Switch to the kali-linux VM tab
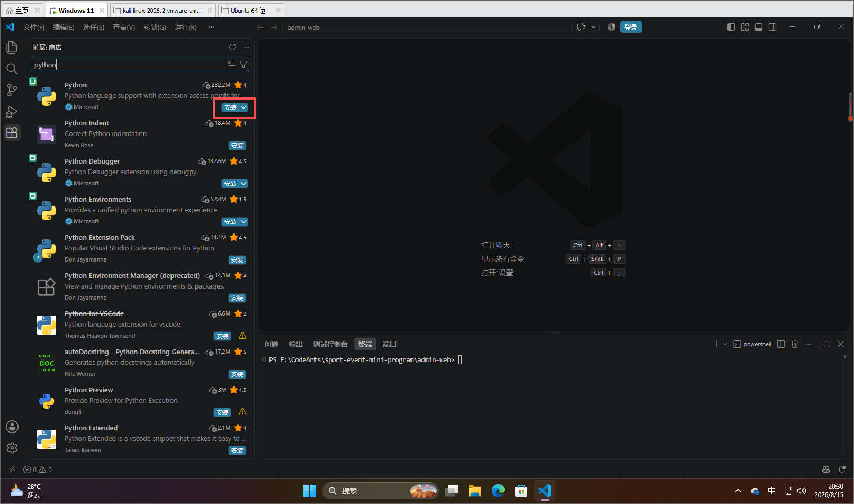Image resolution: width=854 pixels, height=504 pixels. (163, 10)
